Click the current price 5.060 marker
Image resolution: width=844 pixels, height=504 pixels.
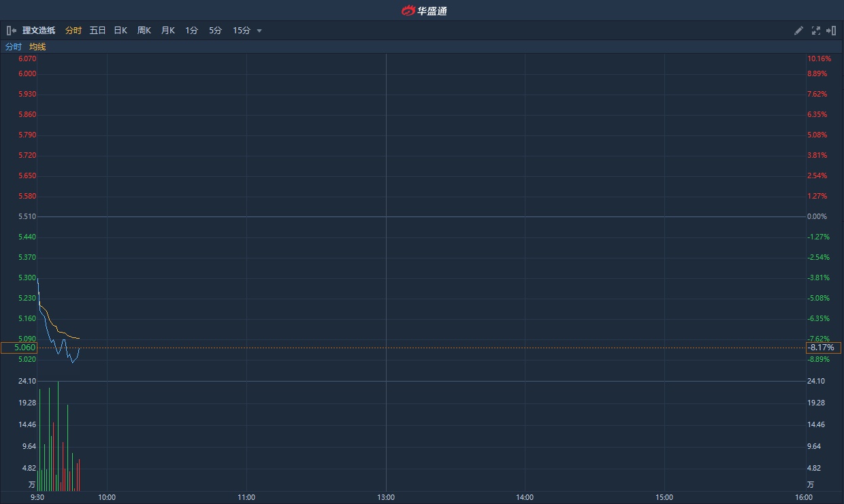coord(18,348)
